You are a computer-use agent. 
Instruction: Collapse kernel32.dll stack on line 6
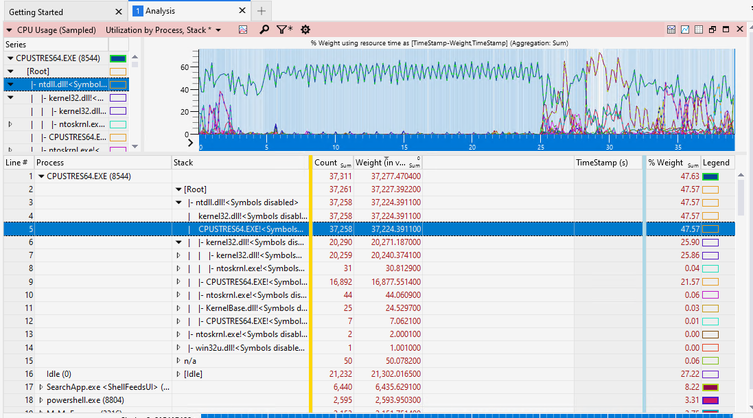[179, 242]
